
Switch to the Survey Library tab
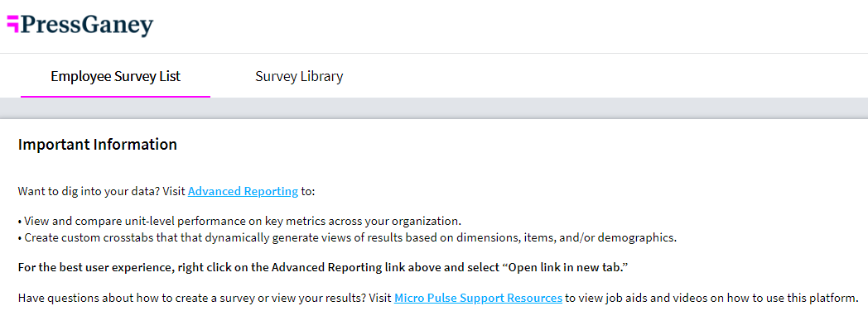point(299,76)
